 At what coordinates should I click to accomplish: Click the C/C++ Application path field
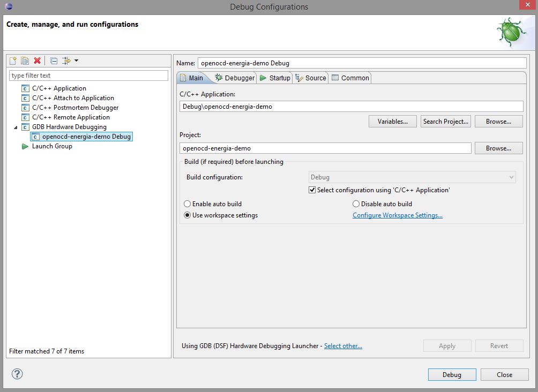coord(352,107)
